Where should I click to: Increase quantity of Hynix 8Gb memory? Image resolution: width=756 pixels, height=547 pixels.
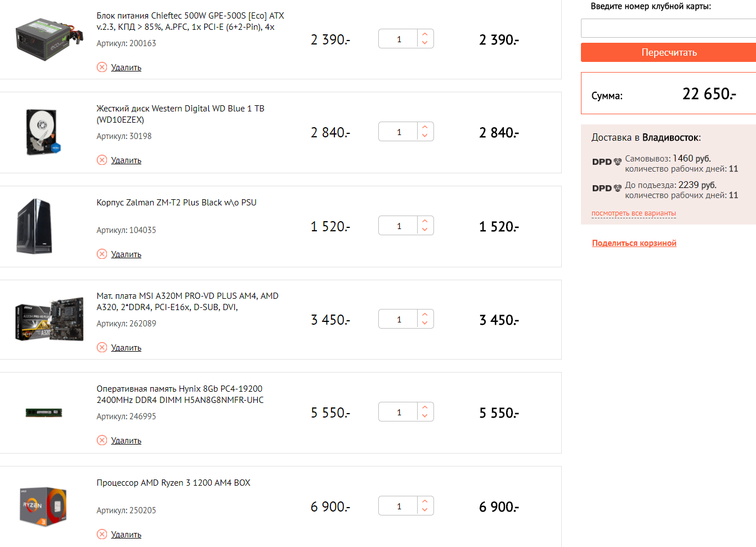tap(425, 407)
